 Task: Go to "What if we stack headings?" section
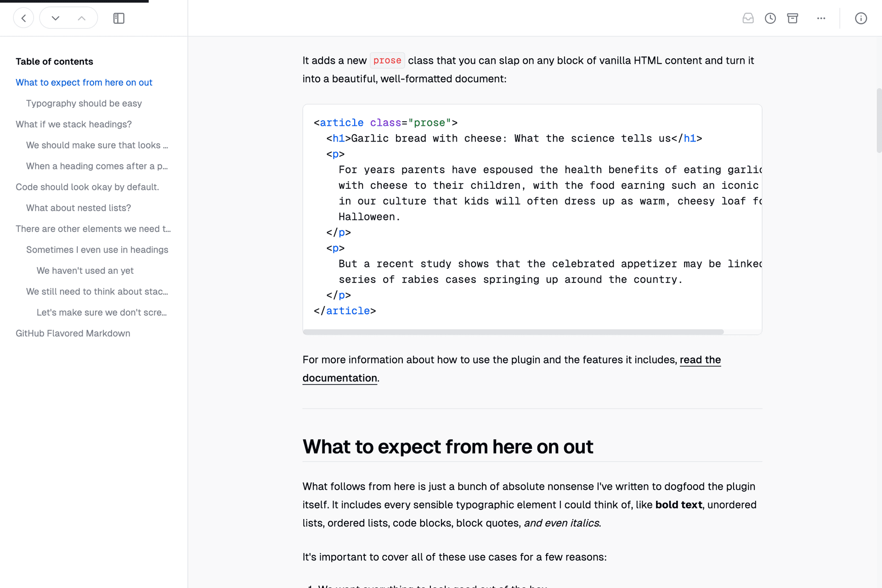click(73, 124)
